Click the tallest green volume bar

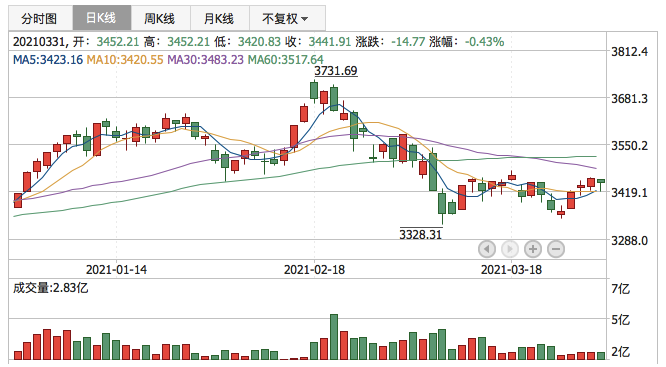(x=334, y=337)
